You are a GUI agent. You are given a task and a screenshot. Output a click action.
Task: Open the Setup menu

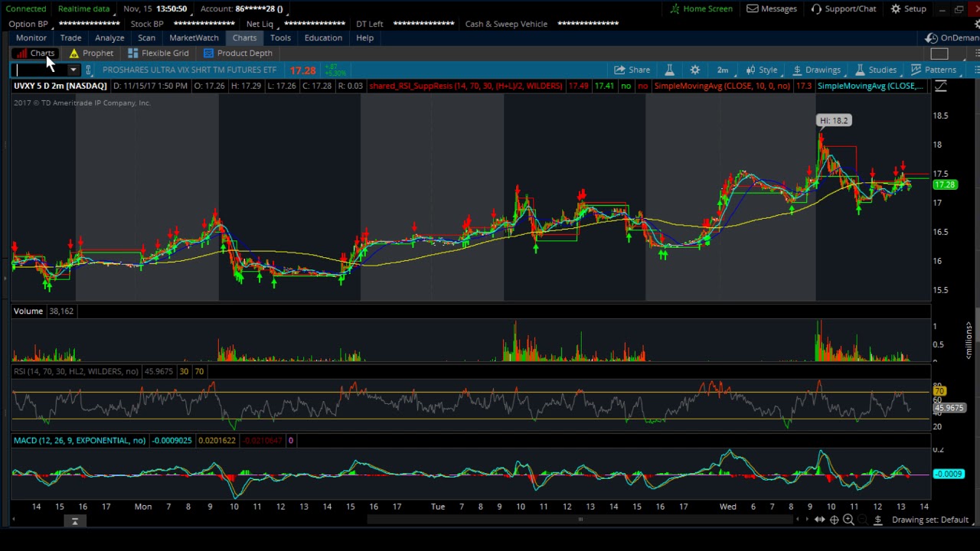(908, 8)
